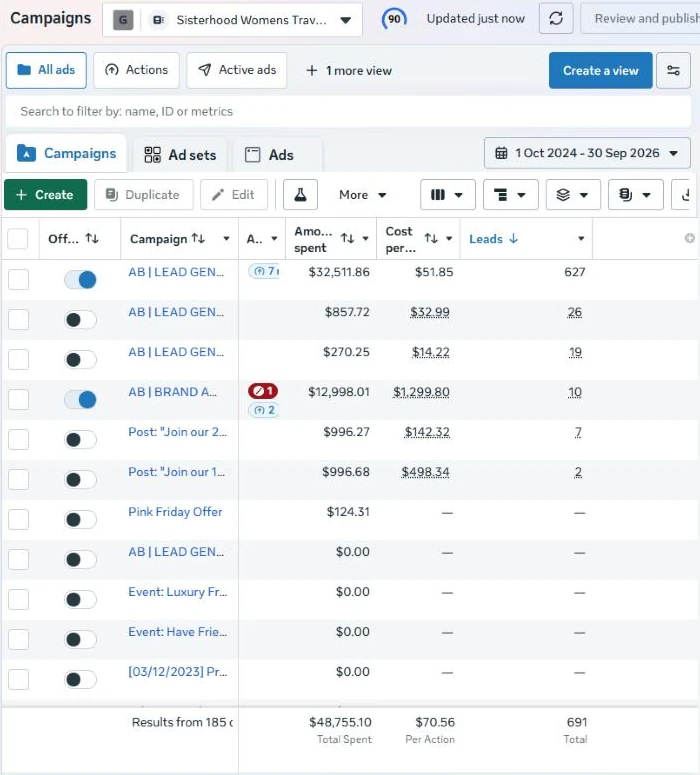This screenshot has height=775, width=700.
Task: Enable the Pink Friday Offer campaign toggle
Action: [x=80, y=519]
